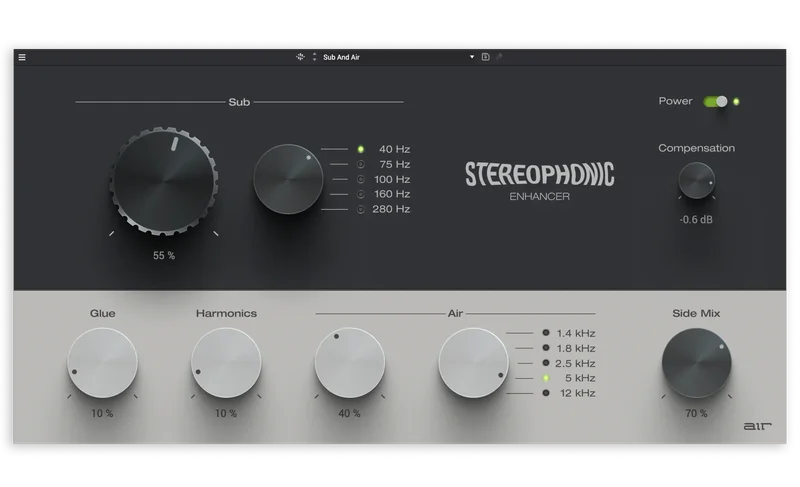Click the 55 % Sub value
Image resolution: width=800 pixels, height=487 pixels.
(x=164, y=255)
